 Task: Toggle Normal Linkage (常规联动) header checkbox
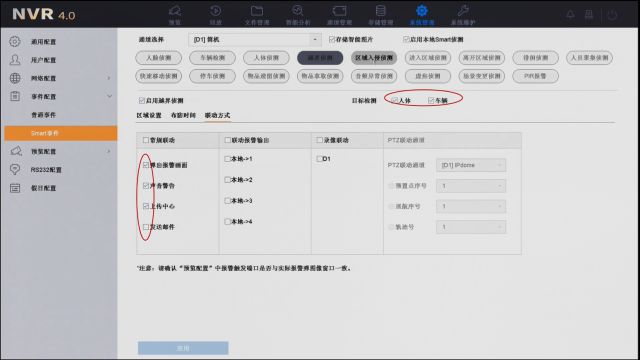pyautogui.click(x=146, y=140)
